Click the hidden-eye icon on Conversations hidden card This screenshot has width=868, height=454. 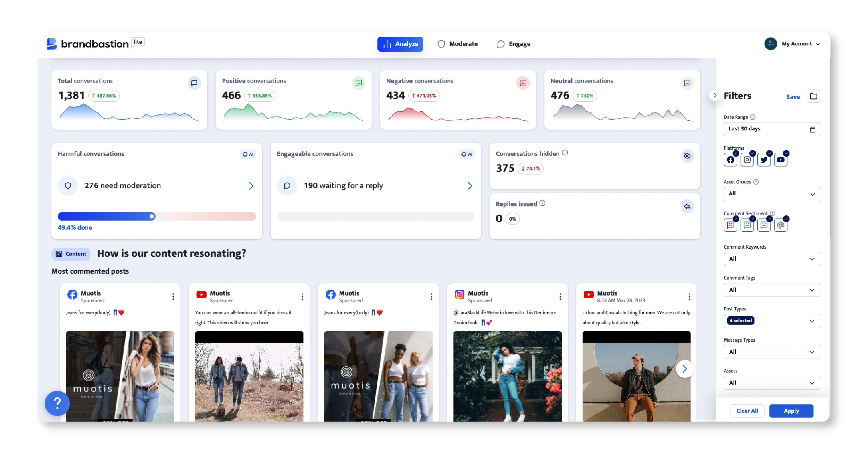coord(687,156)
